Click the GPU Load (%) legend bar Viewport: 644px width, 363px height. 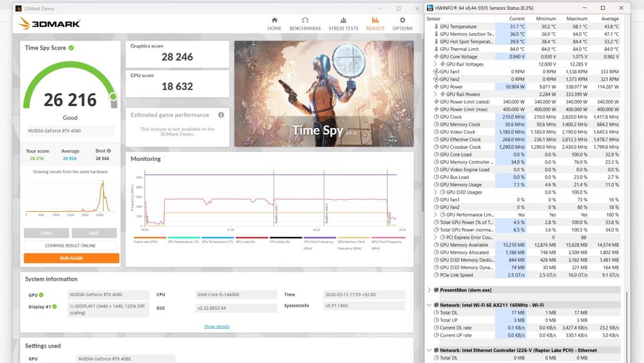tap(252, 237)
